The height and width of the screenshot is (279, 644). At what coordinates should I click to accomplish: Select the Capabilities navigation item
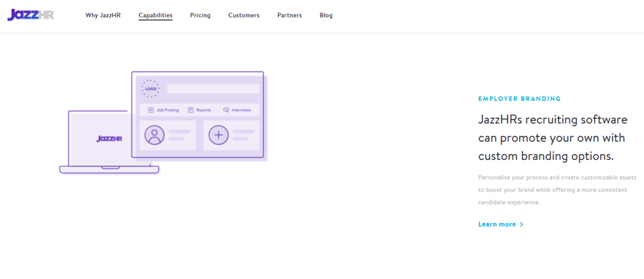(x=155, y=15)
